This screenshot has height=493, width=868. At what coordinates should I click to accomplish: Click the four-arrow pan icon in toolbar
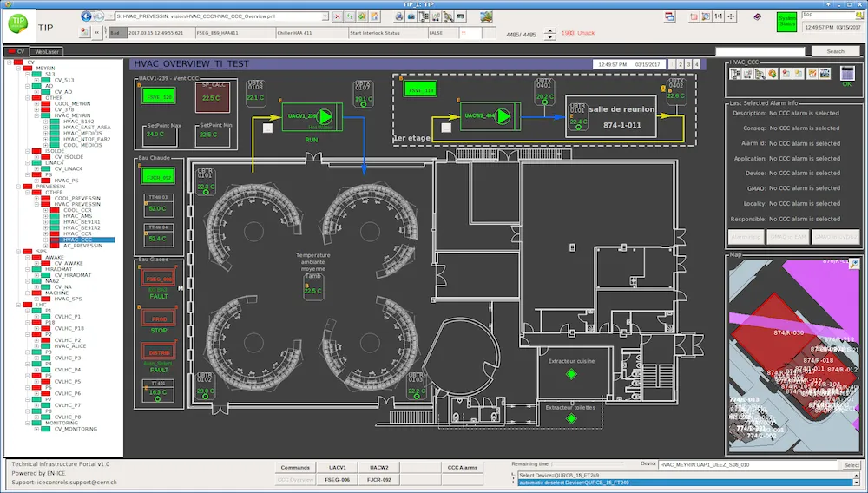coord(731,16)
